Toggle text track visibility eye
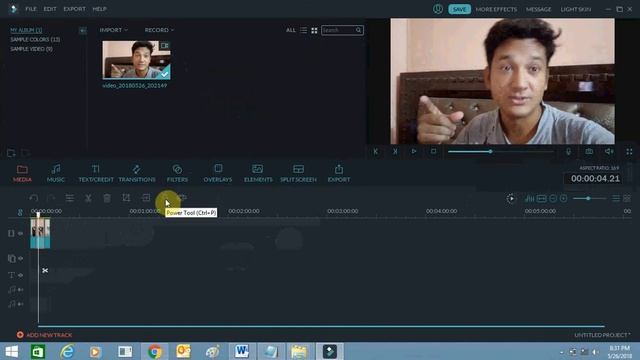The width and height of the screenshot is (640, 360). coord(20,276)
